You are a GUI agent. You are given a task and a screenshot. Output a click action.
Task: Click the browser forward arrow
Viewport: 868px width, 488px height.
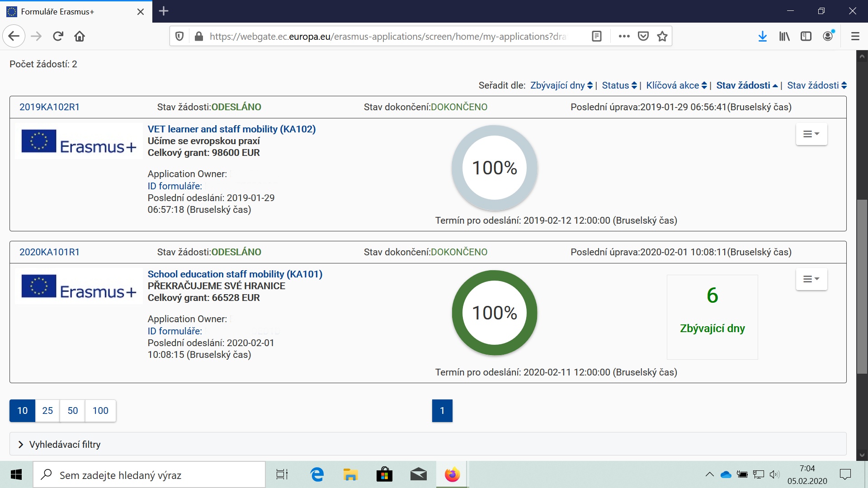36,36
